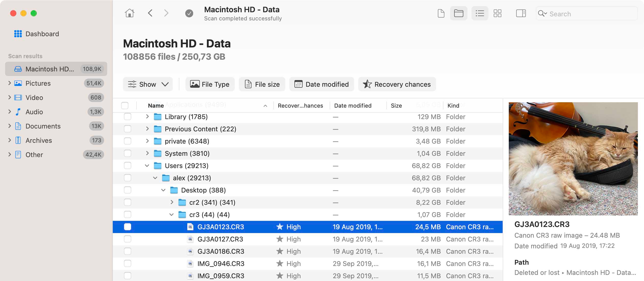644x281 pixels.
Task: Click the back navigation arrow
Action: coord(151,13)
